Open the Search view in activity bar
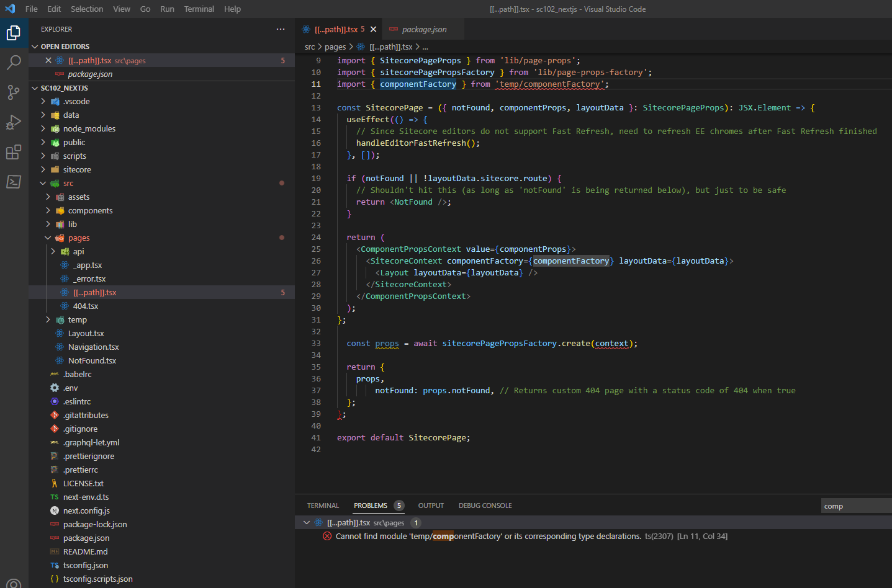 [x=14, y=63]
